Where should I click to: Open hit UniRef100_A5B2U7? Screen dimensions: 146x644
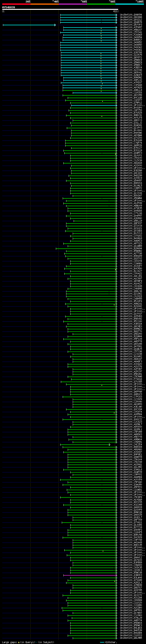click(x=131, y=30)
